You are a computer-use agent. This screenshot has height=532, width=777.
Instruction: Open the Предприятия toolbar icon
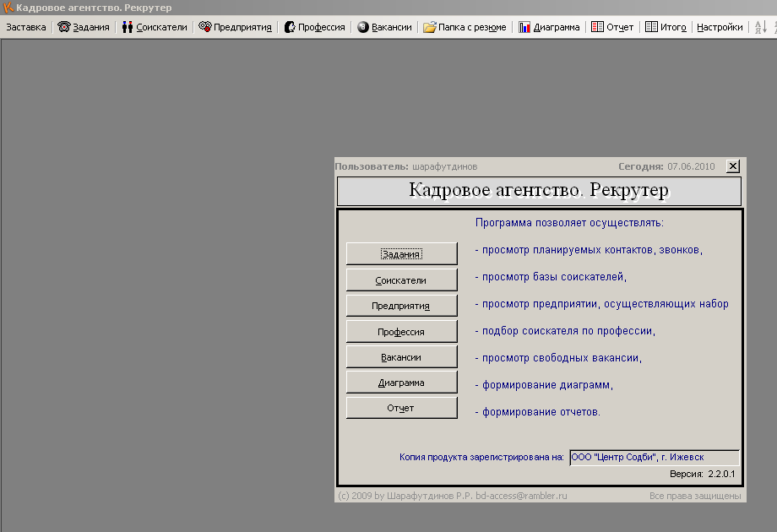[232, 26]
